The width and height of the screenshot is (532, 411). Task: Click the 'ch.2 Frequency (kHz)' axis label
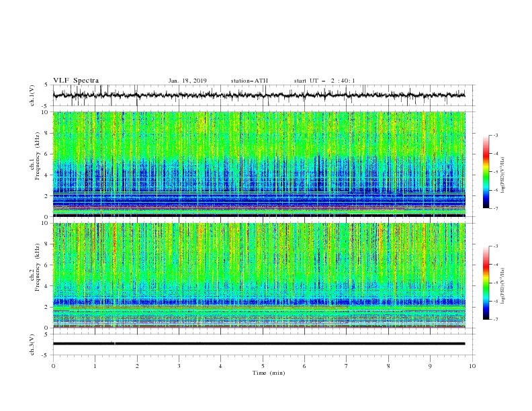click(x=35, y=267)
